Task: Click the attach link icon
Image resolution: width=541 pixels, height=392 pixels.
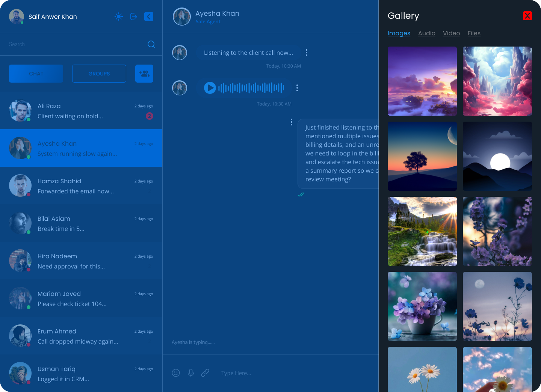Action: tap(205, 373)
